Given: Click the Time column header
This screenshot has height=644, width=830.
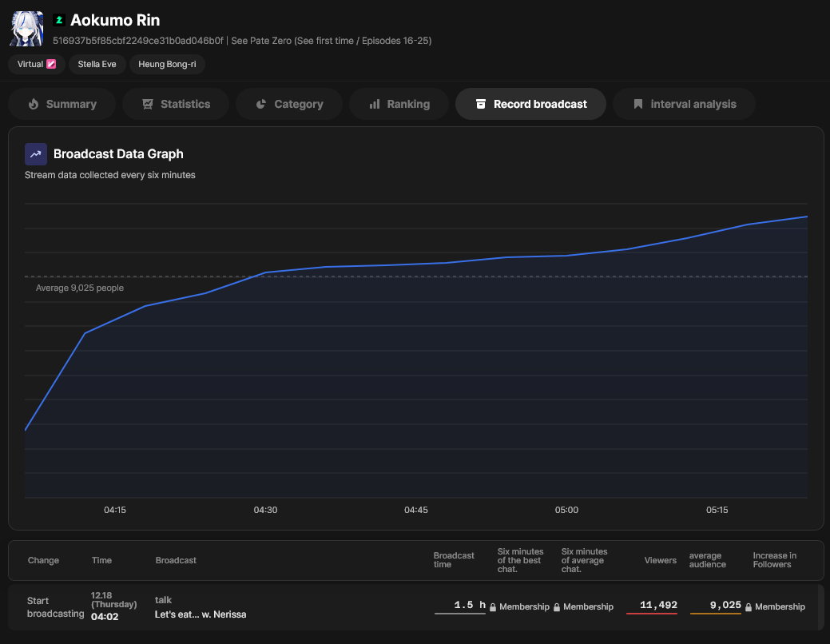Looking at the screenshot, I should [101, 560].
